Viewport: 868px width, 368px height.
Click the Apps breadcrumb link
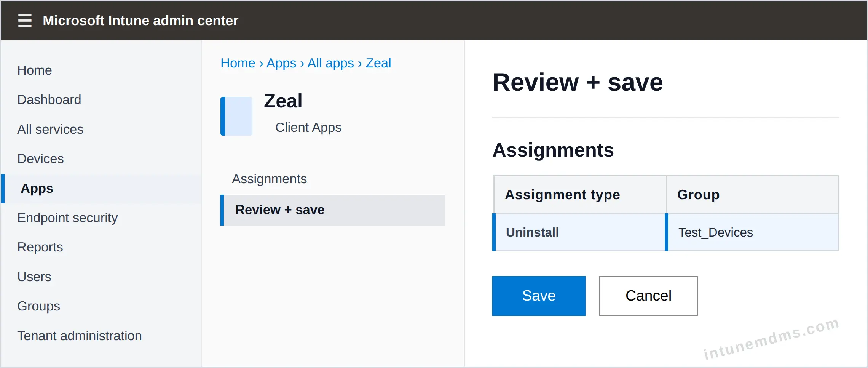[281, 63]
